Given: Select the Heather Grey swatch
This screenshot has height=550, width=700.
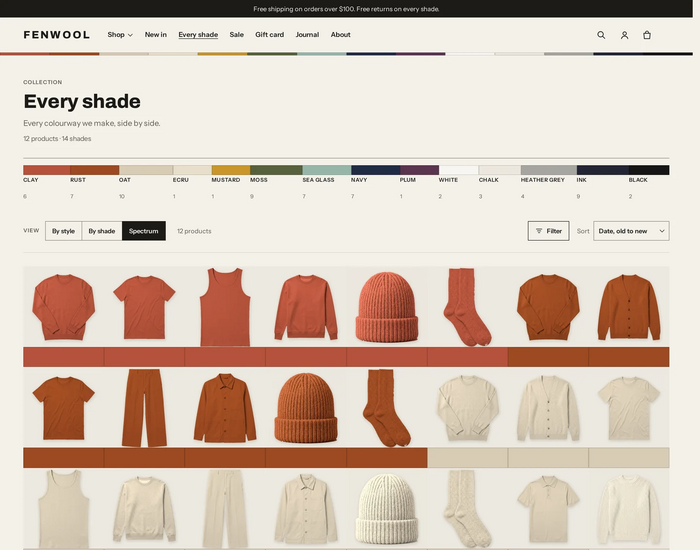Looking at the screenshot, I should [x=549, y=170].
